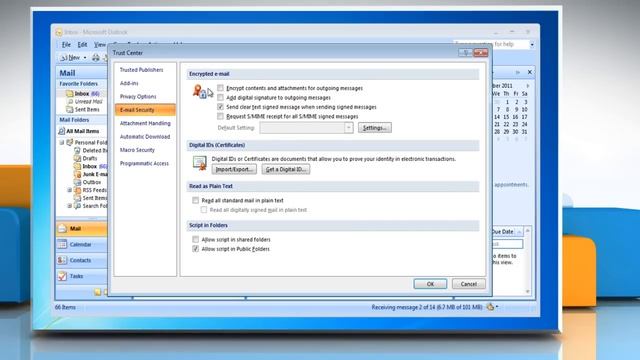Select the Search Folders icon
640x360 pixels.
(x=77, y=206)
